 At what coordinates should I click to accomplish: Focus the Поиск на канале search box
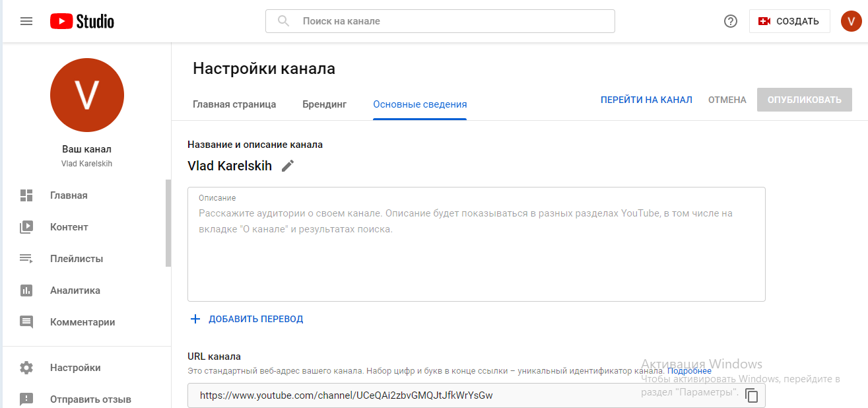[x=449, y=21]
